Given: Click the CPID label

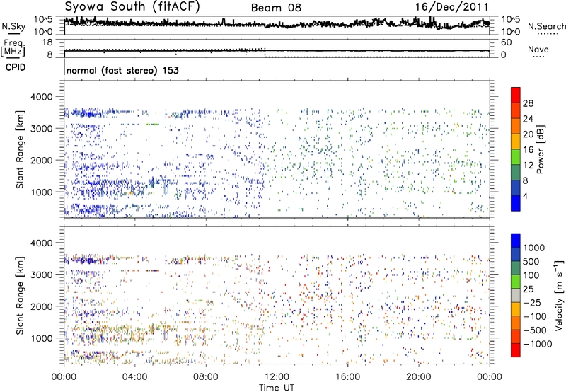Looking at the screenshot, I should point(16,67).
